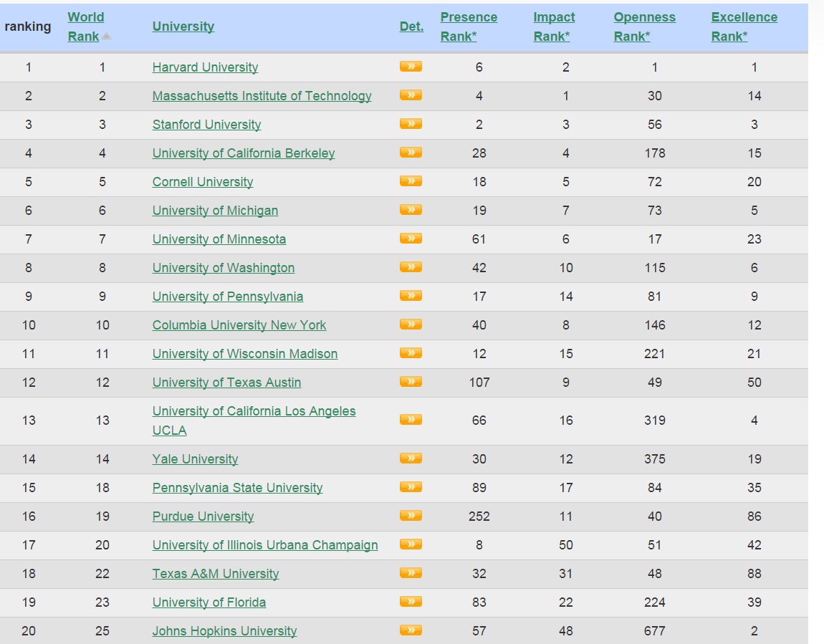This screenshot has height=644, width=824.
Task: Open Johns Hopkins University link
Action: [x=224, y=631]
